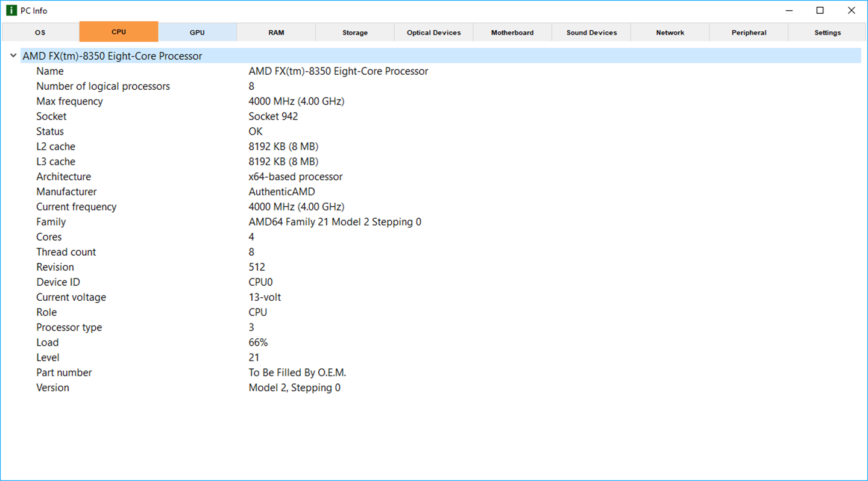The width and height of the screenshot is (868, 481).
Task: Switch to the Network tab
Action: point(670,33)
